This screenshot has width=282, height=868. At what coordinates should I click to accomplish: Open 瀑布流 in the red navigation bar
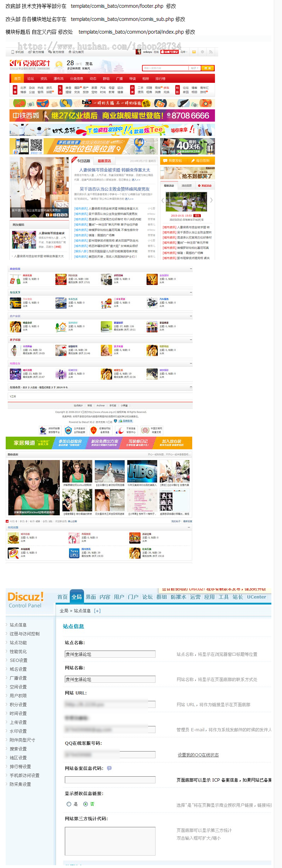click(58, 79)
